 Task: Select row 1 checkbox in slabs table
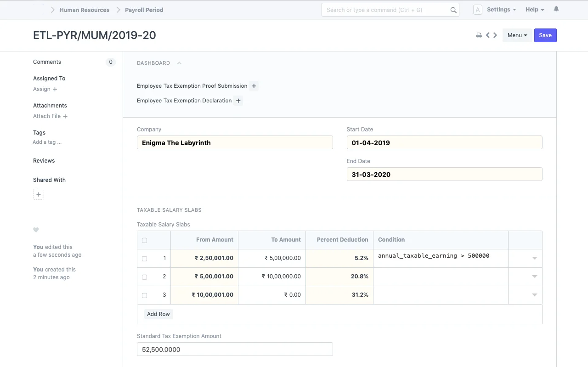(144, 259)
